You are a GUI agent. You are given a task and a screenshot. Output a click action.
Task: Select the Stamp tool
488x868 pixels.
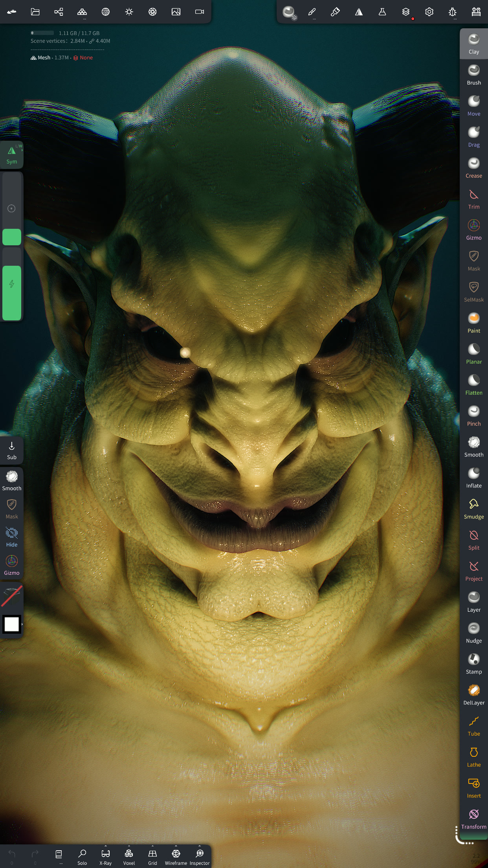(x=473, y=664)
